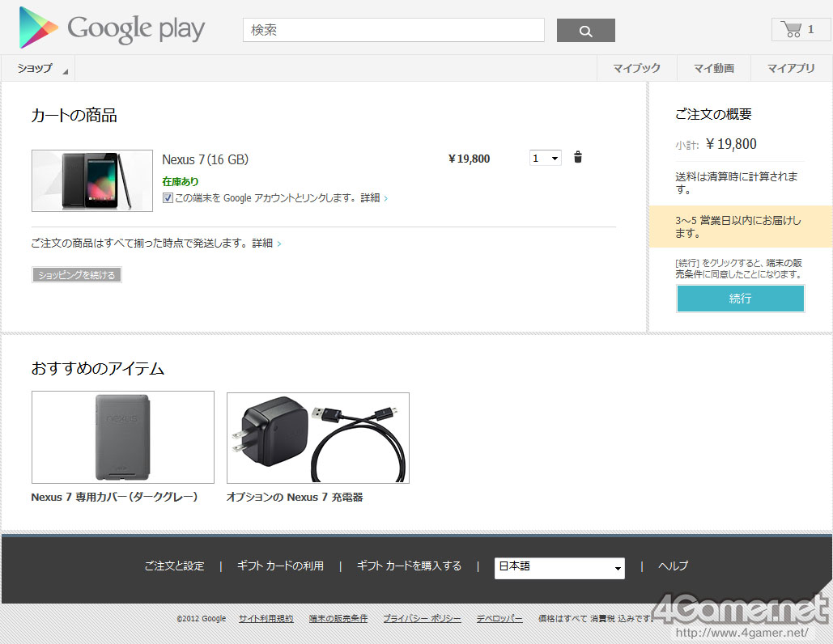Open the shopping cart icon
The height and width of the screenshot is (644, 833).
[800, 29]
